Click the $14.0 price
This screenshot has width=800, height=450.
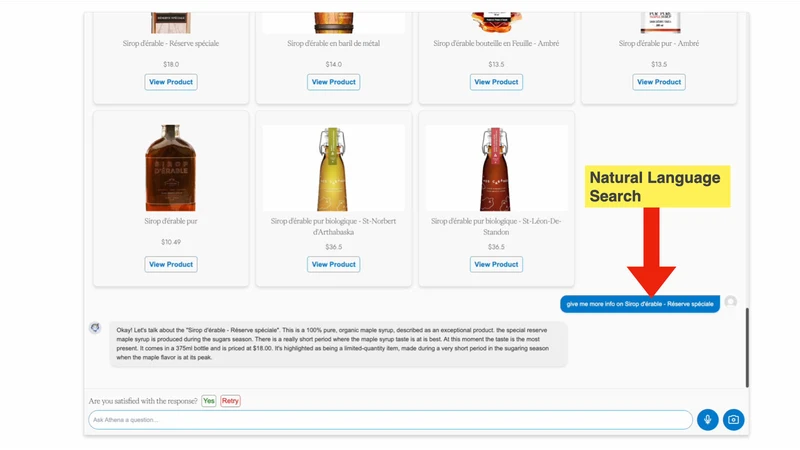tap(334, 64)
